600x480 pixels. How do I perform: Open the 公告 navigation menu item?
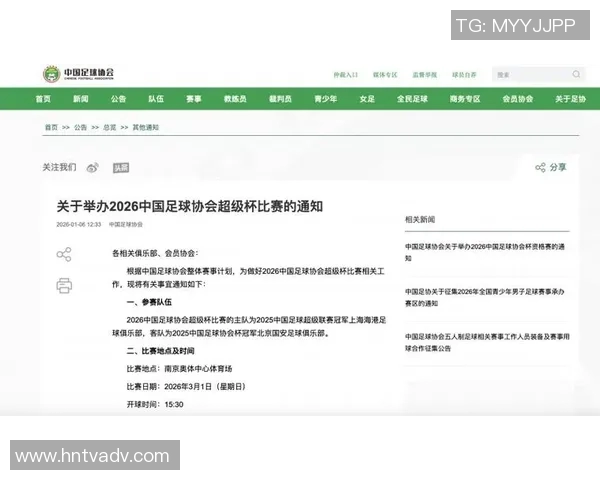(x=118, y=99)
